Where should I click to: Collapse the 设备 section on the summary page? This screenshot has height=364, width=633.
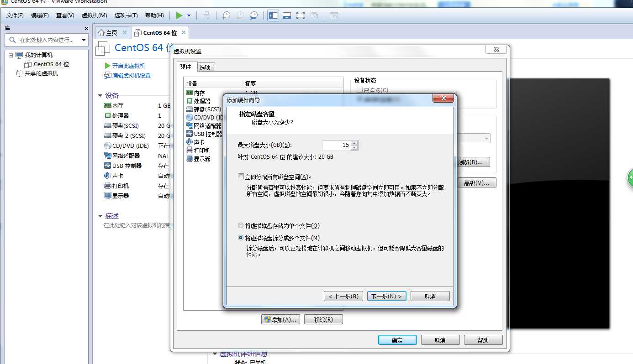pyautogui.click(x=100, y=96)
